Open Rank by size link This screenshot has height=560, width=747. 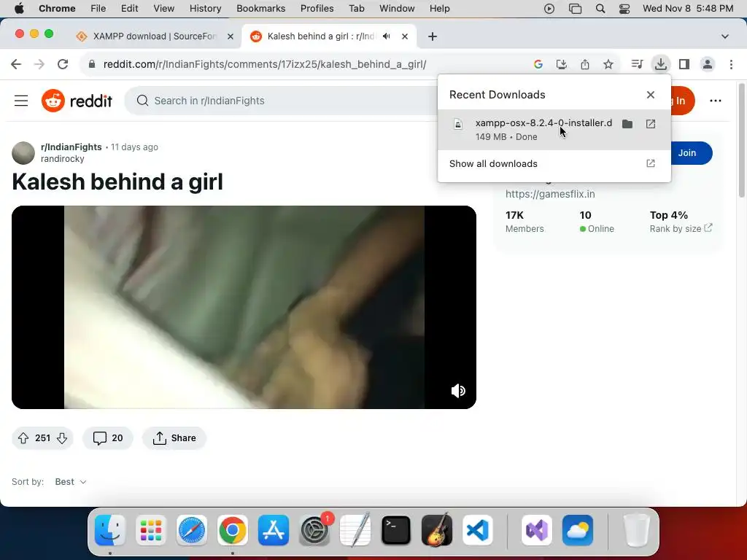coord(681,228)
